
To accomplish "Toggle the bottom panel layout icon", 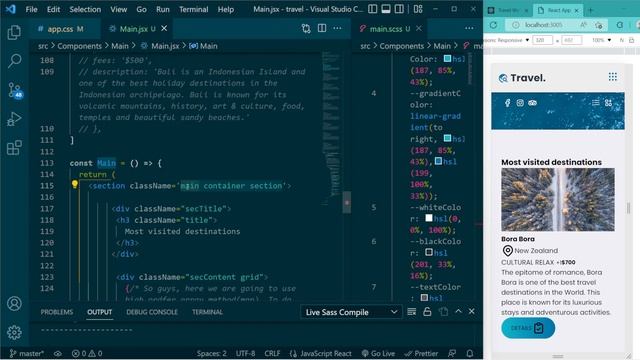I will [386, 9].
